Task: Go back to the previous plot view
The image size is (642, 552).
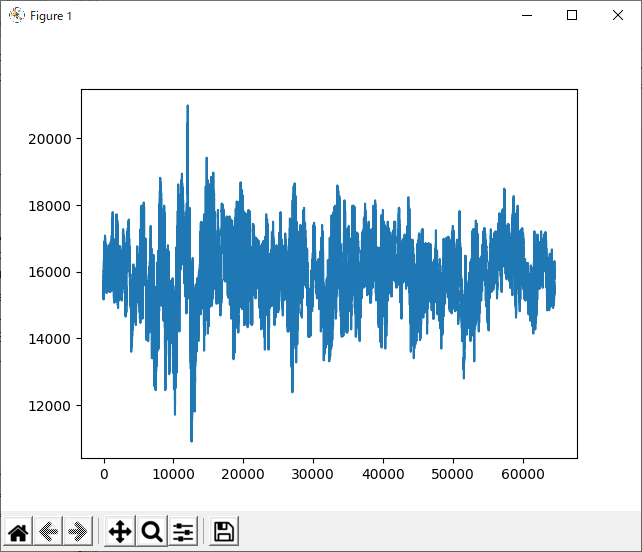Action: (x=48, y=531)
